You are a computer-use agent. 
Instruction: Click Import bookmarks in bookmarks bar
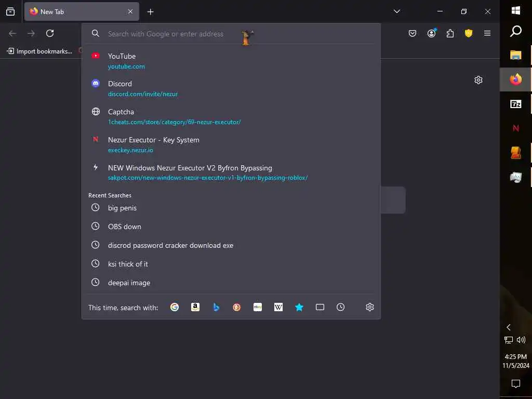pyautogui.click(x=39, y=51)
